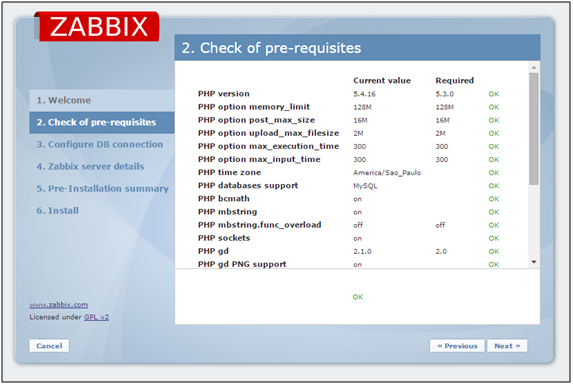
Task: Click the scrollbar down arrow
Action: pyautogui.click(x=534, y=262)
